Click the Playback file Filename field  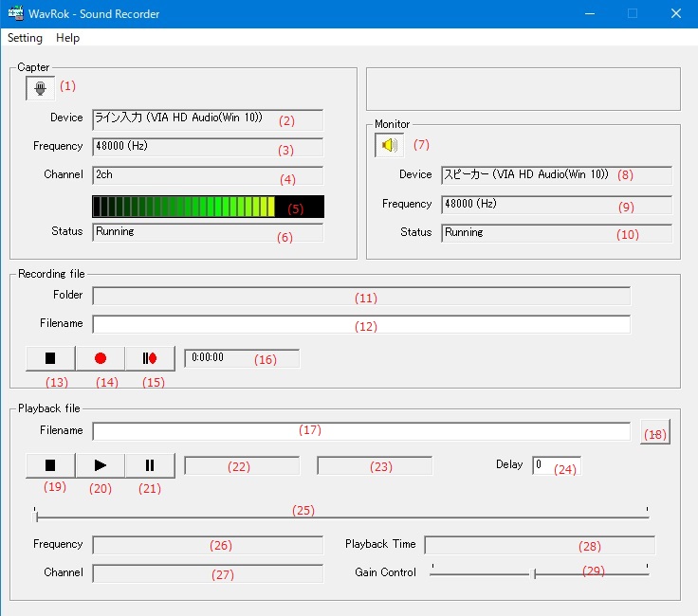point(361,431)
